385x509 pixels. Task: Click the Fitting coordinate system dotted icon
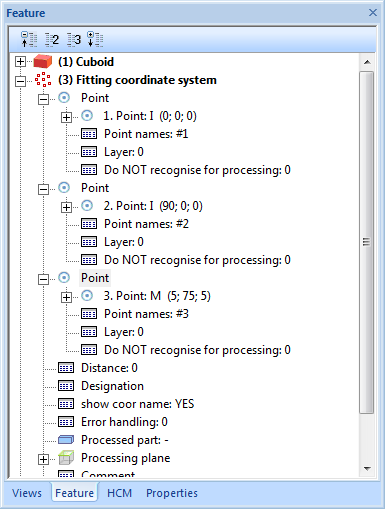(43, 80)
